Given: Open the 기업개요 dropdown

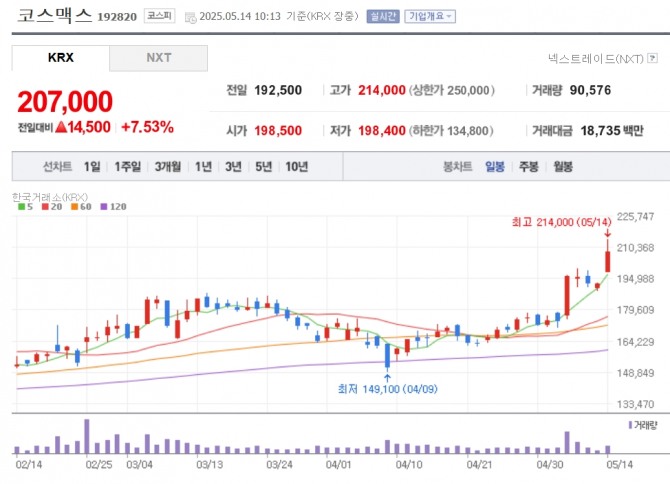Looking at the screenshot, I should (x=429, y=16).
